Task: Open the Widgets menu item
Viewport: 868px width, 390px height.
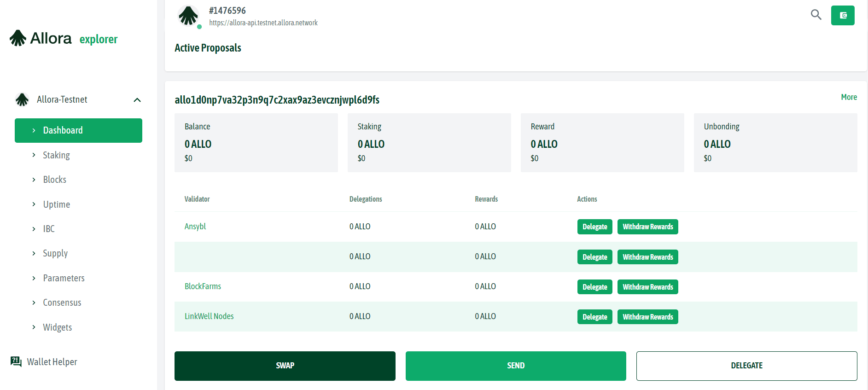Action: pyautogui.click(x=57, y=327)
